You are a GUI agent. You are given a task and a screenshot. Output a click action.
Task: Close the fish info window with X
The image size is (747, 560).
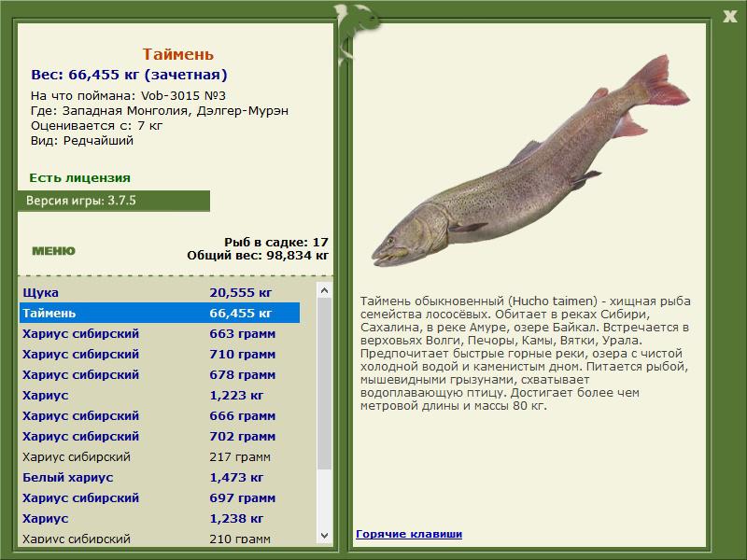click(729, 17)
